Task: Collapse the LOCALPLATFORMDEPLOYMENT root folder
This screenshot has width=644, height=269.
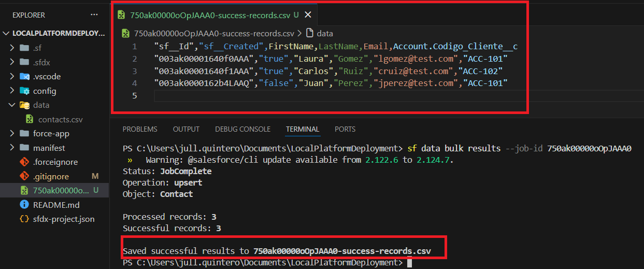Action: pyautogui.click(x=7, y=33)
